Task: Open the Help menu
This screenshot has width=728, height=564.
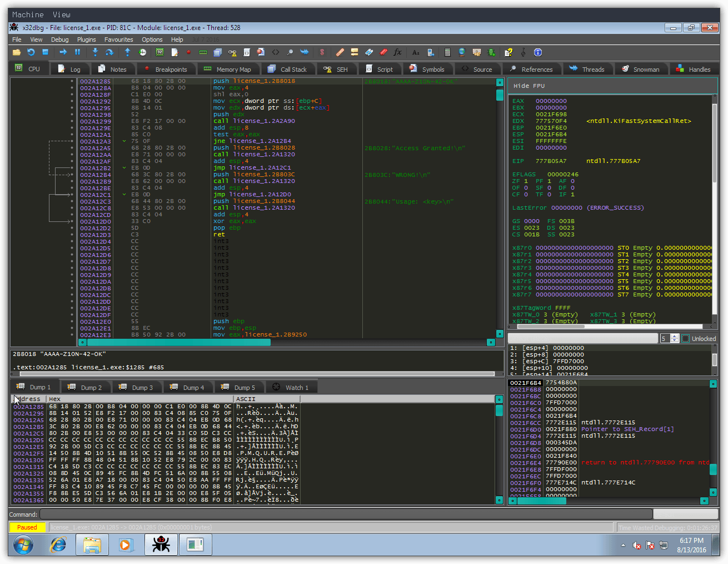Action: pyautogui.click(x=177, y=39)
